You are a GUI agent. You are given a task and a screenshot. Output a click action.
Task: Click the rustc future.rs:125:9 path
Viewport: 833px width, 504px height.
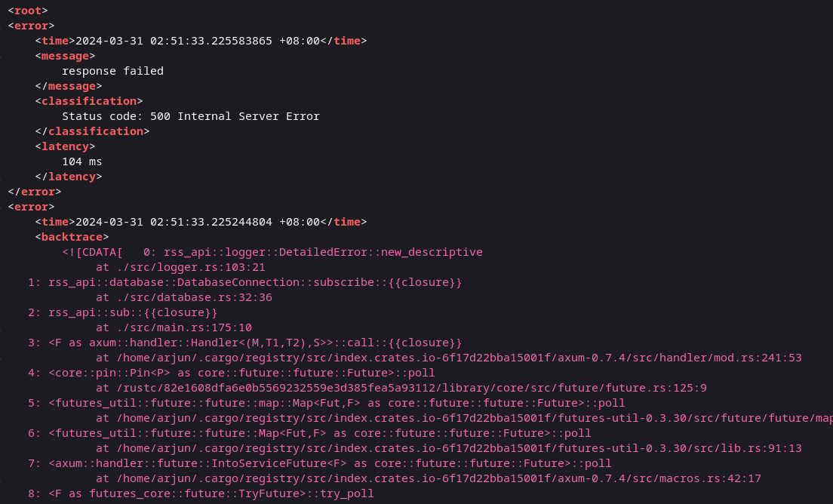[401, 388]
